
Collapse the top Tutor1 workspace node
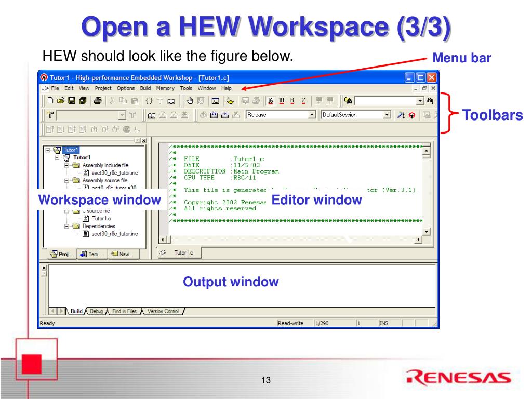tap(47, 150)
